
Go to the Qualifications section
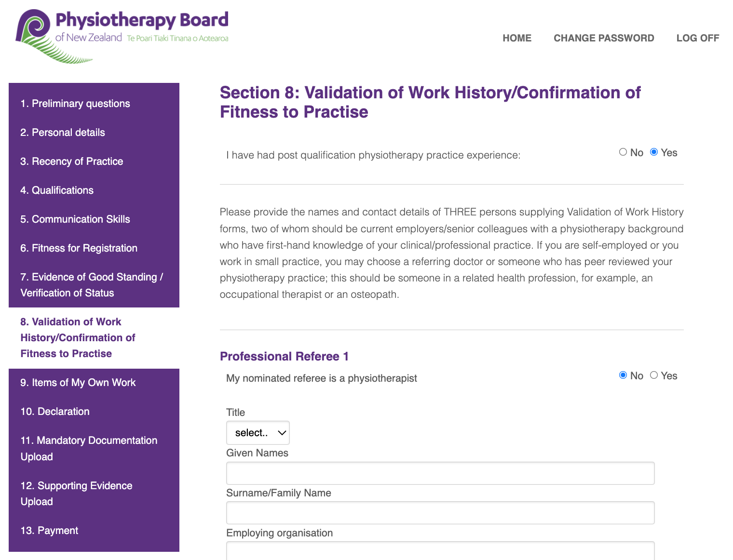point(57,190)
